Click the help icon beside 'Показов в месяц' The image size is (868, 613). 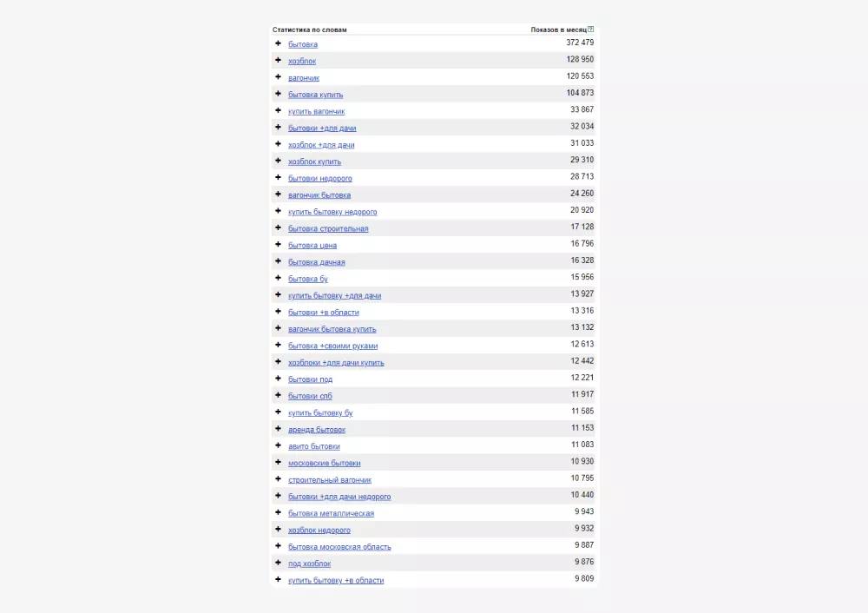pyautogui.click(x=591, y=30)
